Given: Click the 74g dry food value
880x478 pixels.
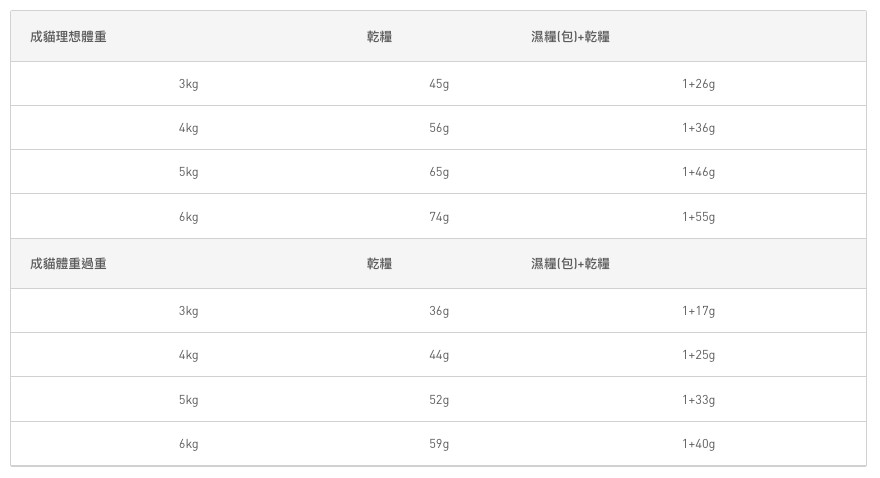Looking at the screenshot, I should tap(438, 217).
